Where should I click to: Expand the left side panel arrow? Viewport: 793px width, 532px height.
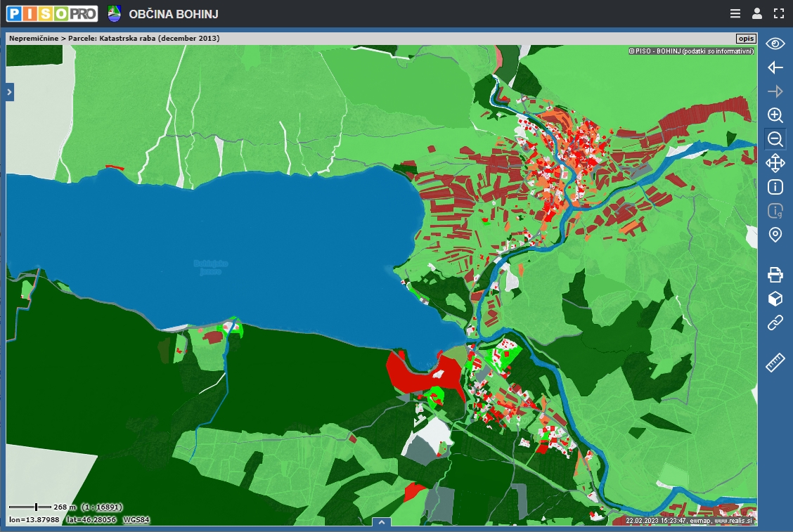pos(10,91)
